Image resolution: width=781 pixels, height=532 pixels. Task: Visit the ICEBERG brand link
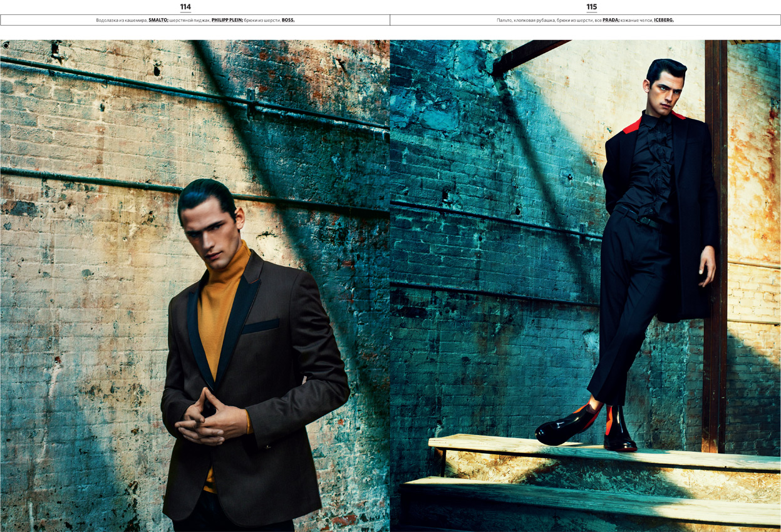pyautogui.click(x=664, y=20)
